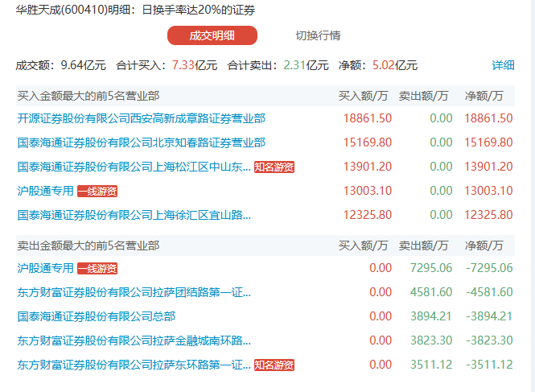
Task: Open 东方财富拉萨东环路第一 branch link
Action: tap(134, 365)
